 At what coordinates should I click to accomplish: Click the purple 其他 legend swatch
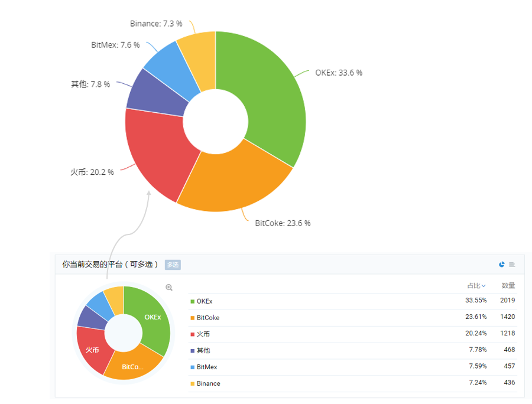(x=192, y=351)
